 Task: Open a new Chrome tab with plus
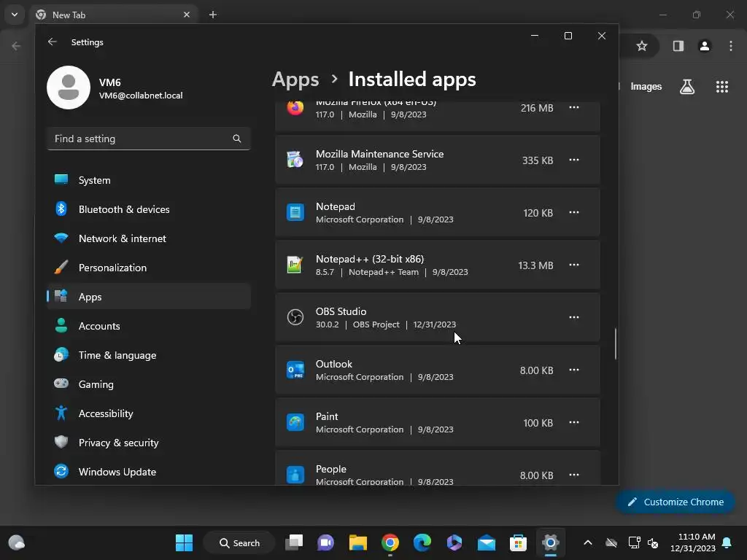(x=213, y=15)
